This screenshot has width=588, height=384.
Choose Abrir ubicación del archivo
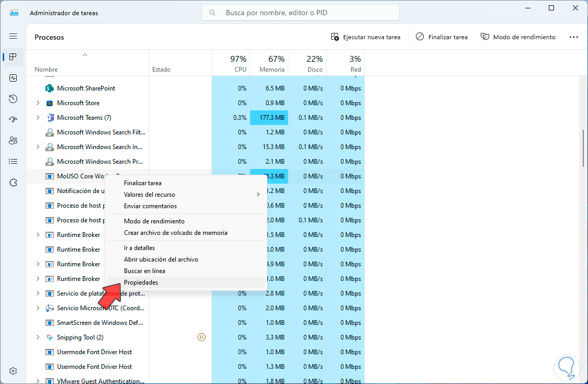click(186, 259)
